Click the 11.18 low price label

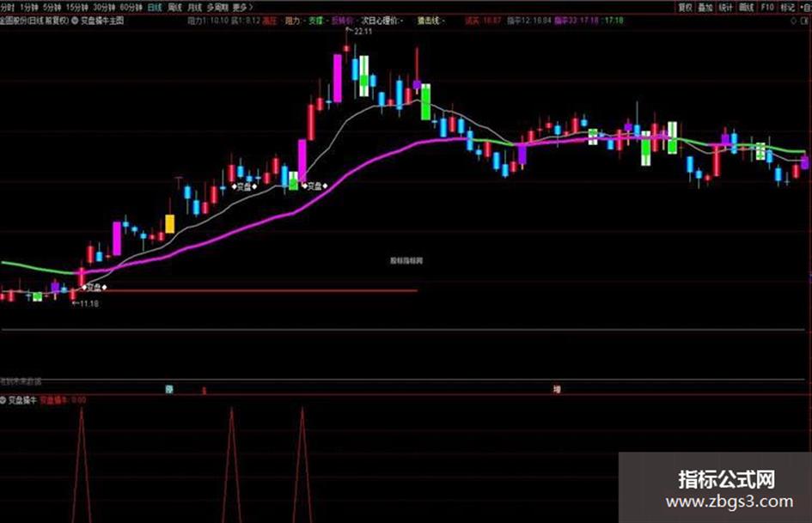point(89,303)
